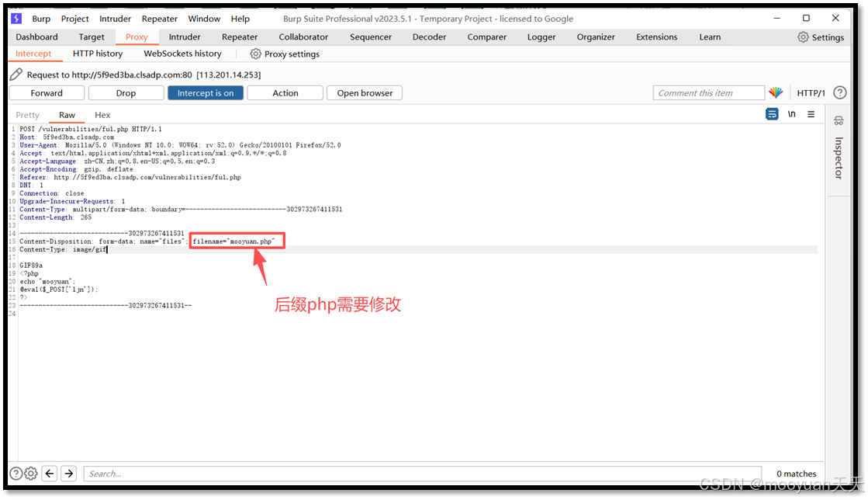Click the Connection: close header line
This screenshot has height=500, width=868.
[x=51, y=193]
